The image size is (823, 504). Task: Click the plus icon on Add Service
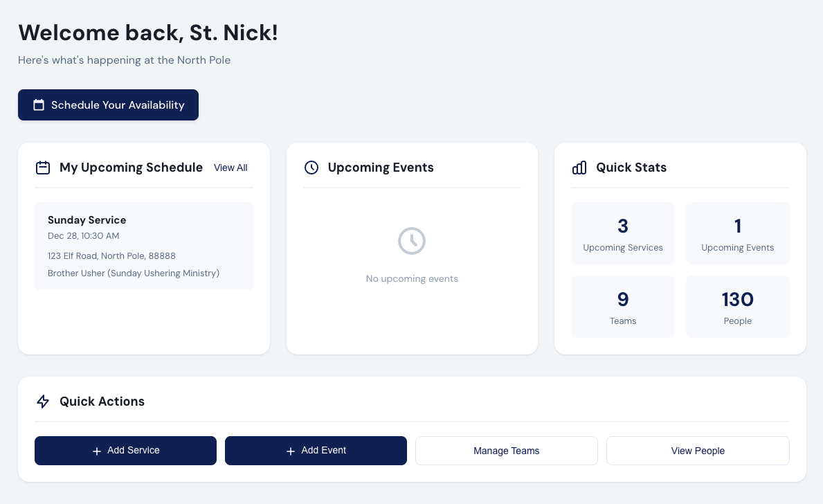(96, 450)
